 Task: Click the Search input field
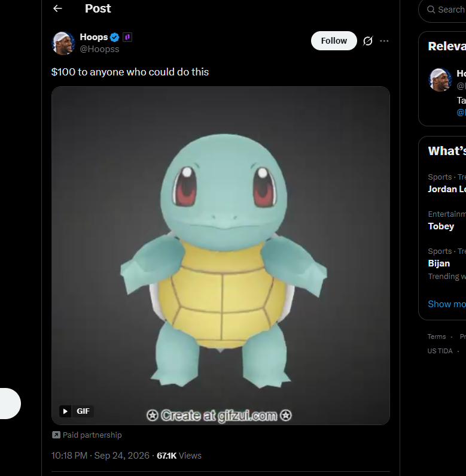442,10
